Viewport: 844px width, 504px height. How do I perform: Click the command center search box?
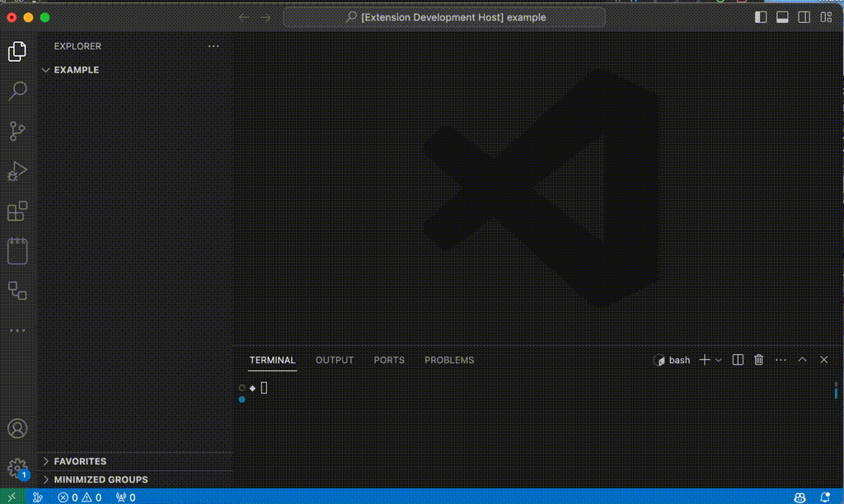point(444,18)
